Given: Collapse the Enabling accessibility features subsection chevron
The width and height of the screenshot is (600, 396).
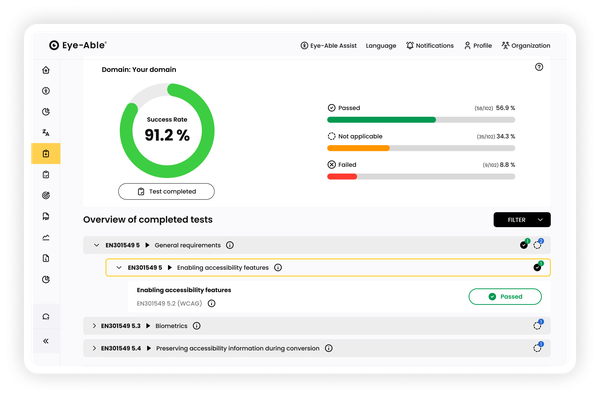Looking at the screenshot, I should click(119, 267).
